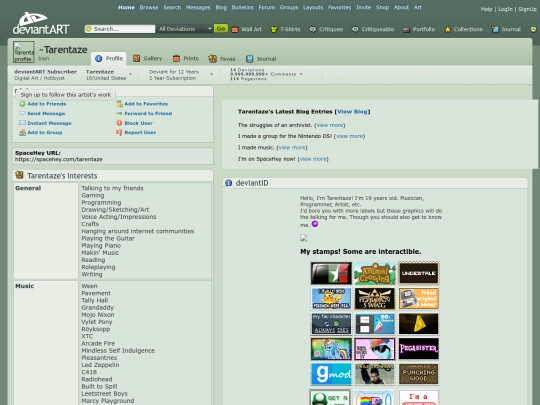Click the Home menu item

[126, 7]
